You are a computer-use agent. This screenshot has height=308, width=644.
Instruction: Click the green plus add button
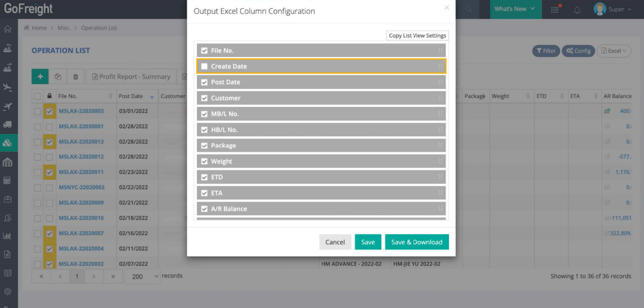pyautogui.click(x=40, y=77)
